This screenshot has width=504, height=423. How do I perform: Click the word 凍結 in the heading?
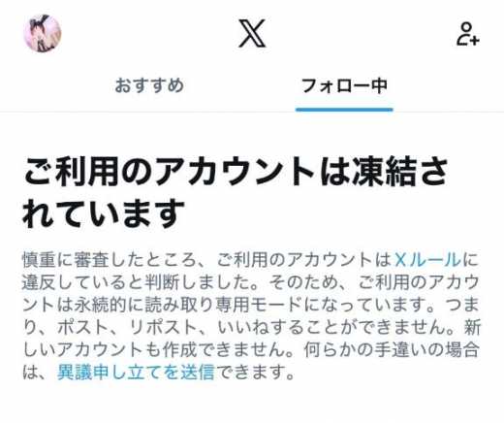[384, 171]
